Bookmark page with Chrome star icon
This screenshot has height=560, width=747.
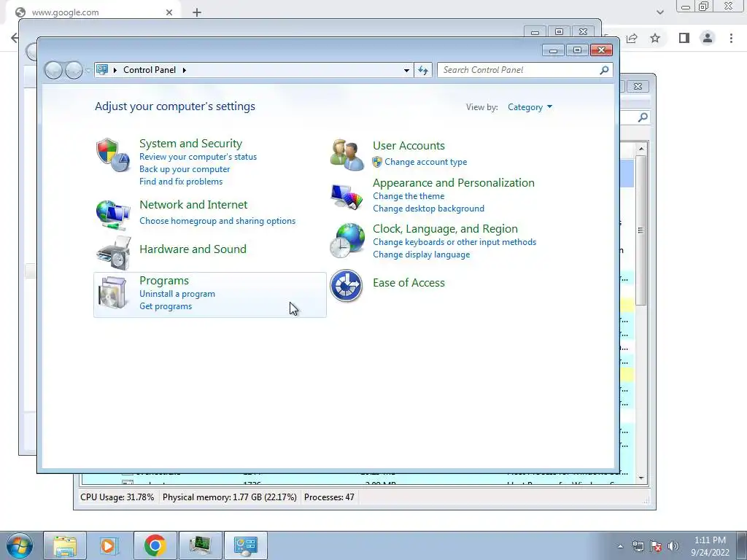pos(655,38)
